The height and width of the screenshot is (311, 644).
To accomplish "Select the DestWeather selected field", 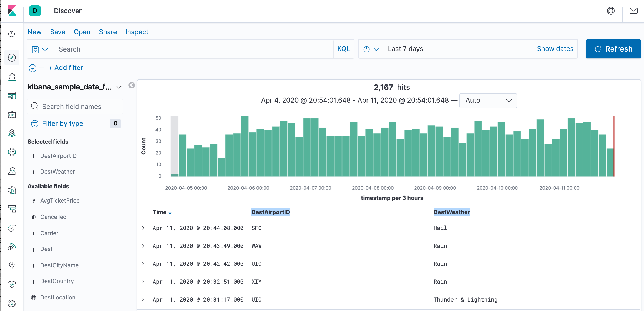I will (x=57, y=172).
